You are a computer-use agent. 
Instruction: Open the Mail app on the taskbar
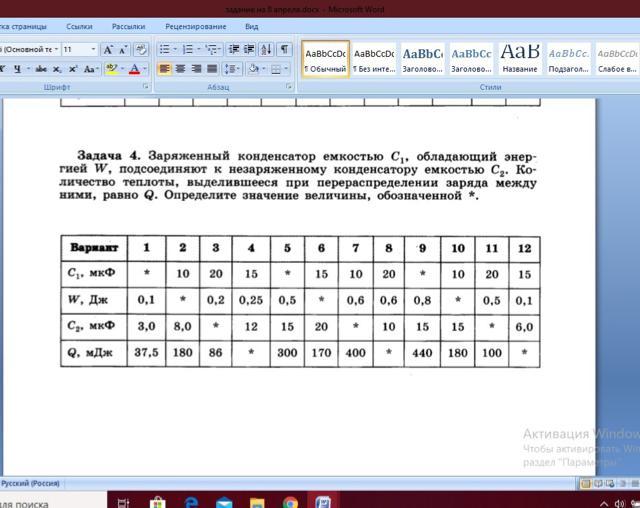tap(224, 502)
